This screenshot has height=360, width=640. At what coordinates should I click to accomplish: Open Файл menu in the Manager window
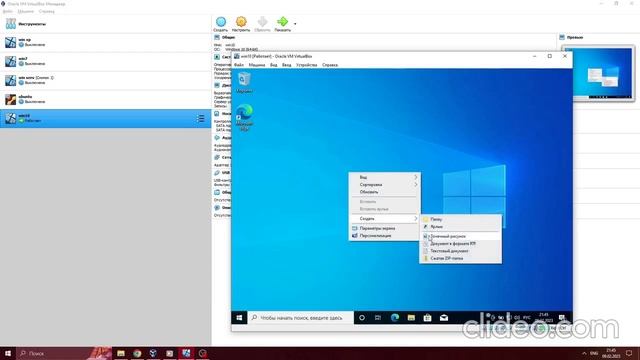point(7,11)
